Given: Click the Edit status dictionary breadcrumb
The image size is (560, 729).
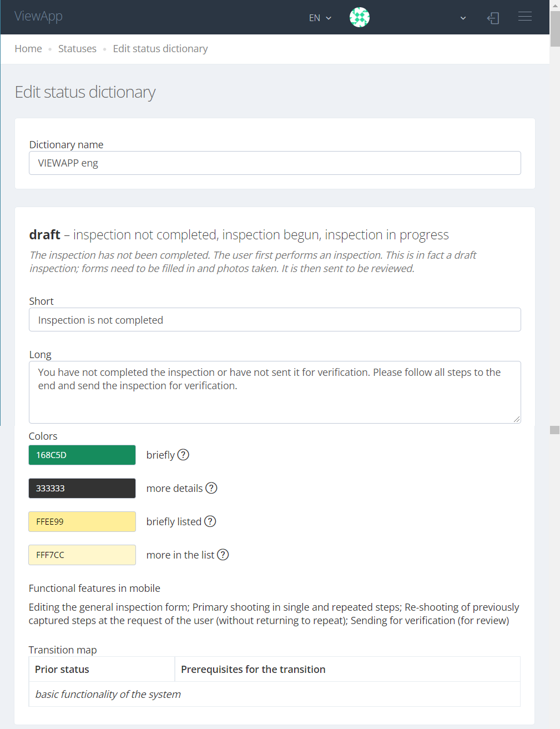Looking at the screenshot, I should click(160, 49).
